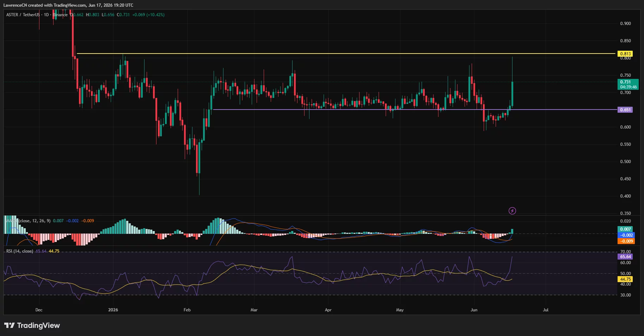Screen dimensions: 644x336
Task: Click the 04:39:46 candle countdown
Action: click(x=628, y=87)
